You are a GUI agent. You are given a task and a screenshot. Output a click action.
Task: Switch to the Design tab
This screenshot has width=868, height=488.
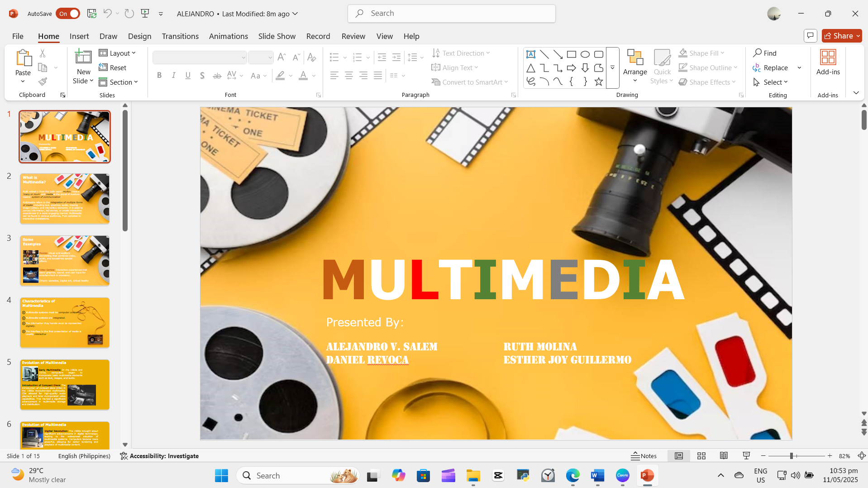pos(139,36)
